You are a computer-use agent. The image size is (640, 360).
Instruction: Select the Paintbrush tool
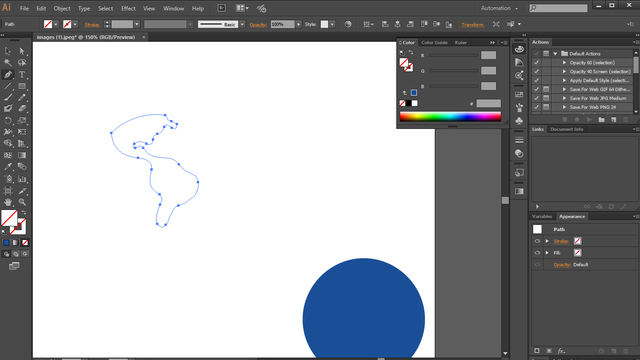(x=8, y=97)
